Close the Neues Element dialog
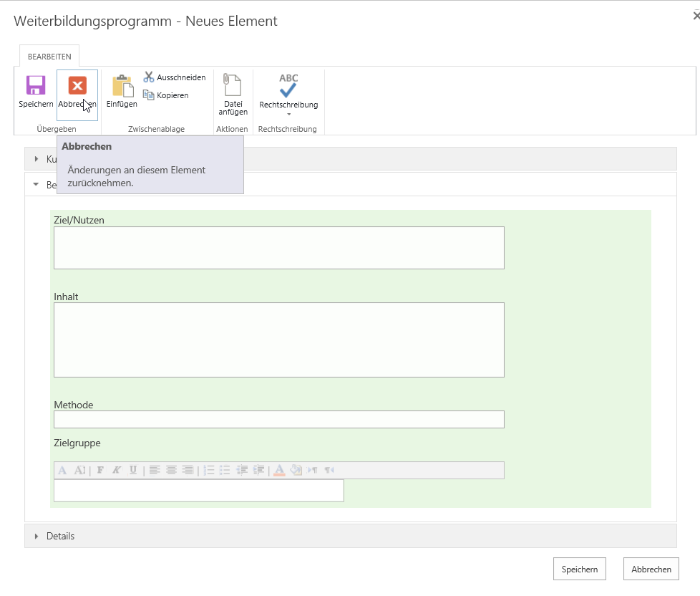This screenshot has width=700, height=596. tap(696, 16)
